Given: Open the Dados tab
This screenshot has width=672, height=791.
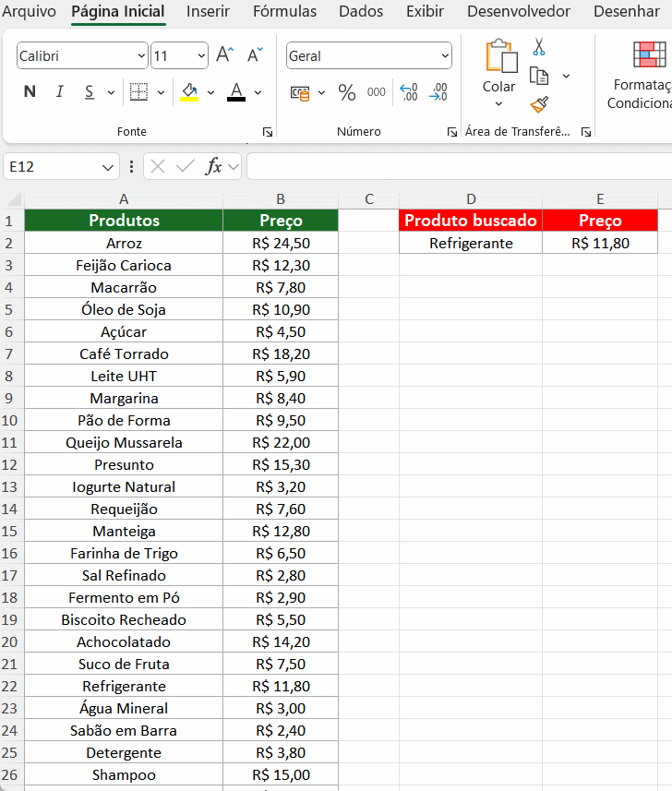Looking at the screenshot, I should click(x=361, y=12).
